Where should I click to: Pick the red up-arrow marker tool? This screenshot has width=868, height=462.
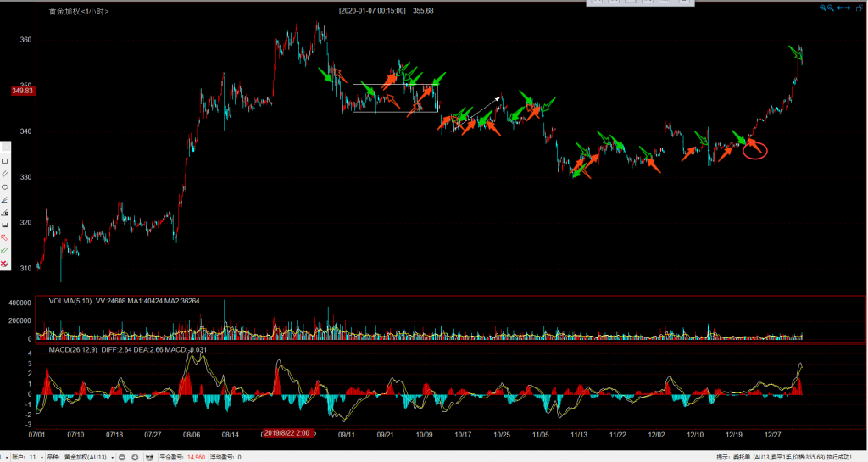coord(5,238)
